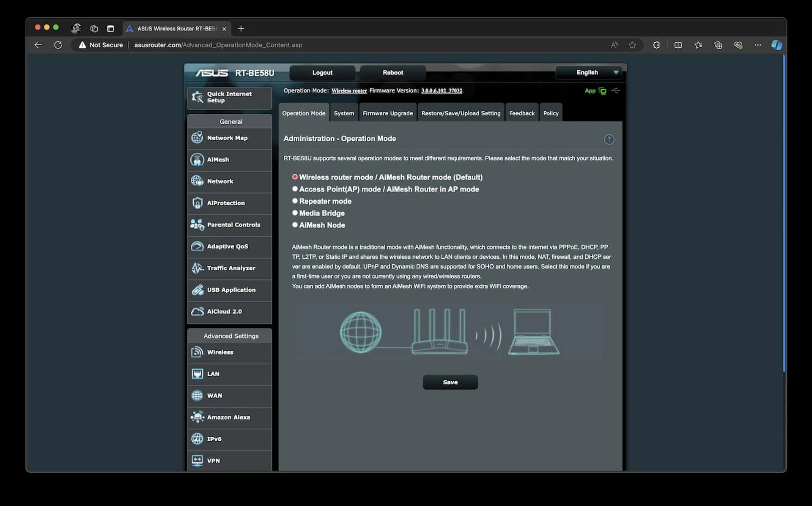
Task: Open AiCloud 2.0 cloud icon
Action: [x=197, y=312]
